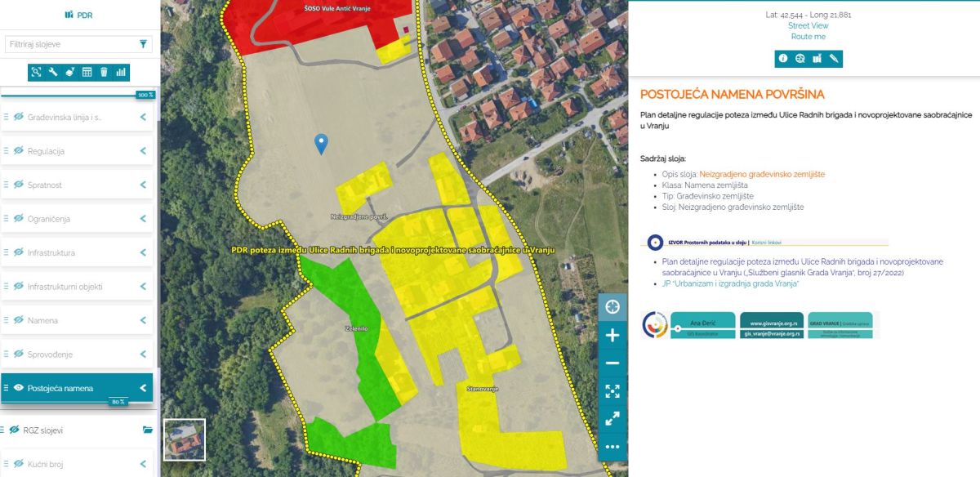The width and height of the screenshot is (980, 477).
Task: Show the Regulacija layer via eye icon
Action: (x=19, y=151)
